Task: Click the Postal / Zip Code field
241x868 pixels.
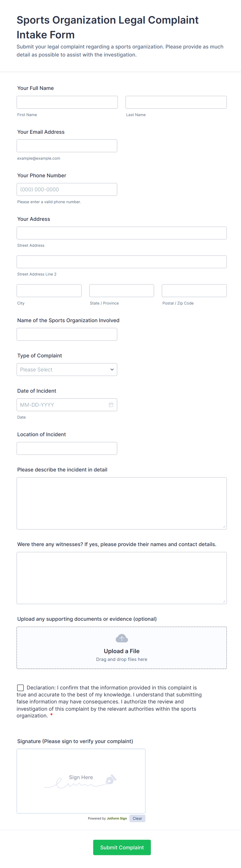Action: click(x=194, y=291)
